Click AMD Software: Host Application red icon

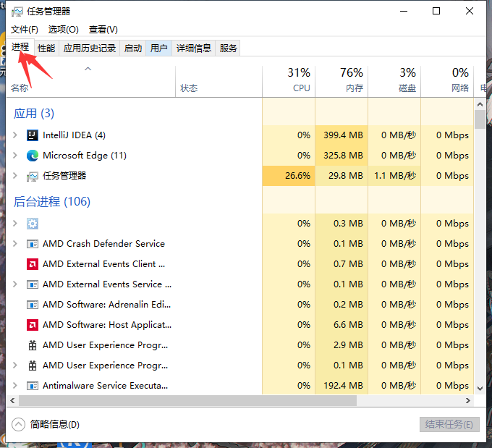point(33,325)
